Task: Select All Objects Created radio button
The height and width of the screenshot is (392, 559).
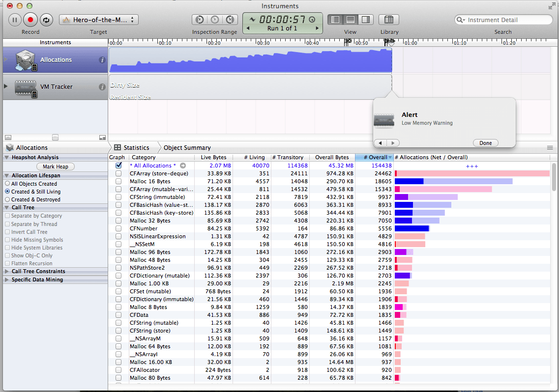Action: 7,184
